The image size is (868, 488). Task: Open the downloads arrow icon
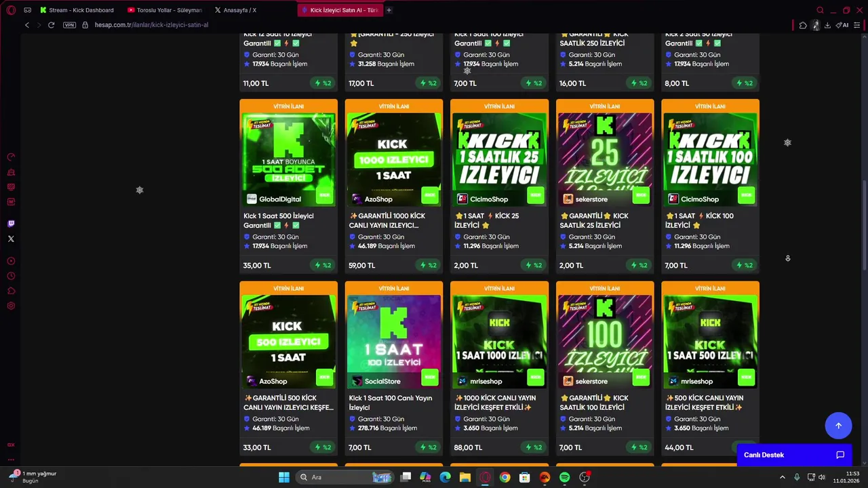[827, 25]
